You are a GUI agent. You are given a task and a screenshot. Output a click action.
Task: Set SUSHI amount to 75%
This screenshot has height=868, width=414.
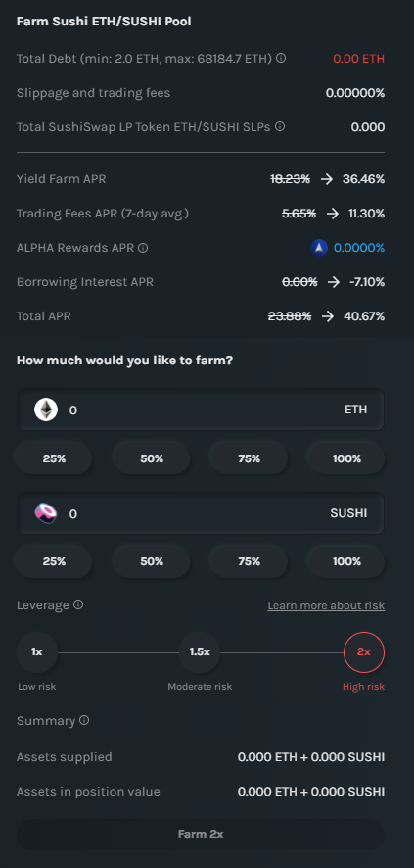(249, 561)
